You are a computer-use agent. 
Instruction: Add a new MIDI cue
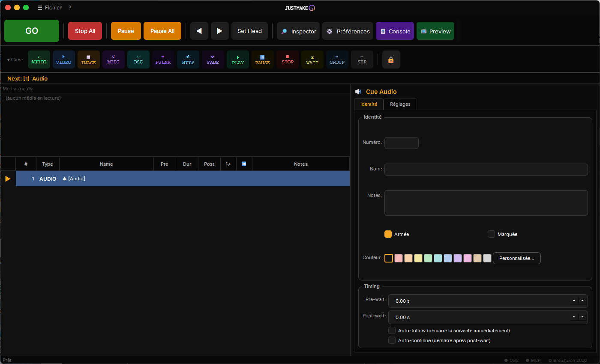(114, 60)
